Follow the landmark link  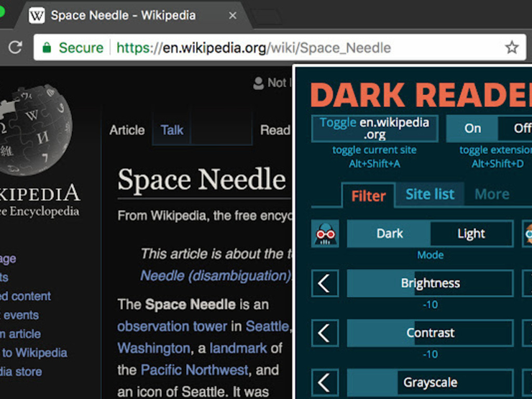pyautogui.click(x=238, y=348)
